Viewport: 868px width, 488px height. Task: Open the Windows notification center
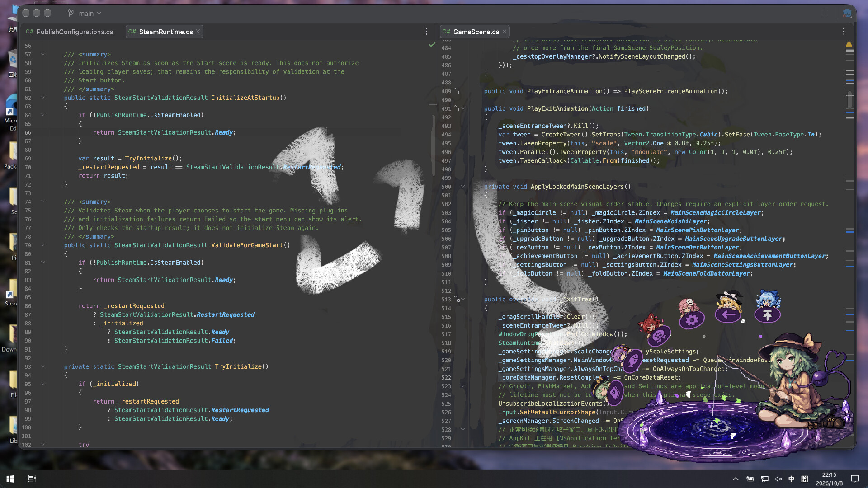pos(855,479)
